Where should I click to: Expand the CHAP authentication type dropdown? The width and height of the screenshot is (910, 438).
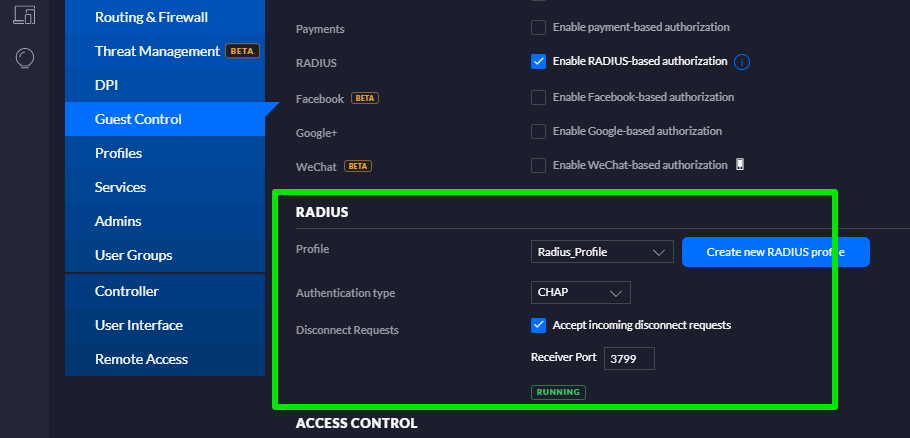pos(580,293)
